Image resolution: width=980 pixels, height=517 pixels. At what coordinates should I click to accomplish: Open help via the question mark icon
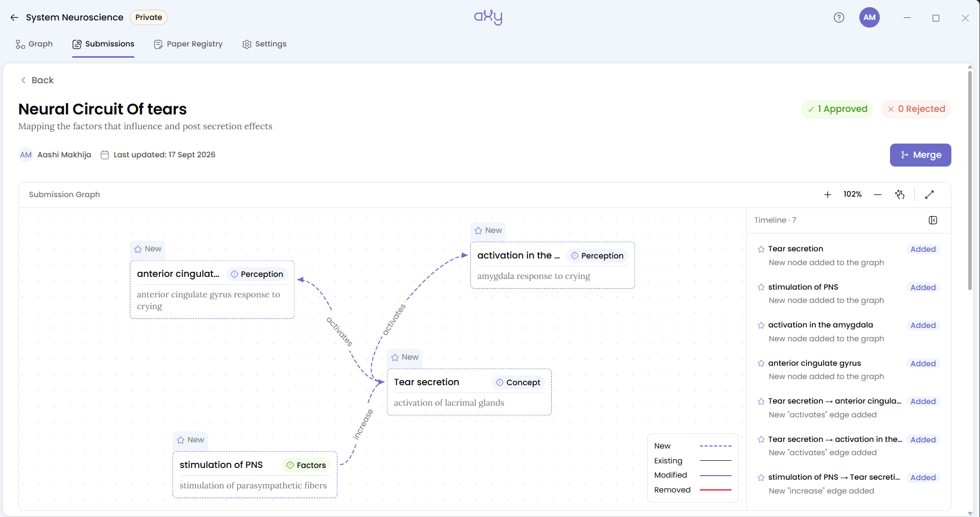839,17
